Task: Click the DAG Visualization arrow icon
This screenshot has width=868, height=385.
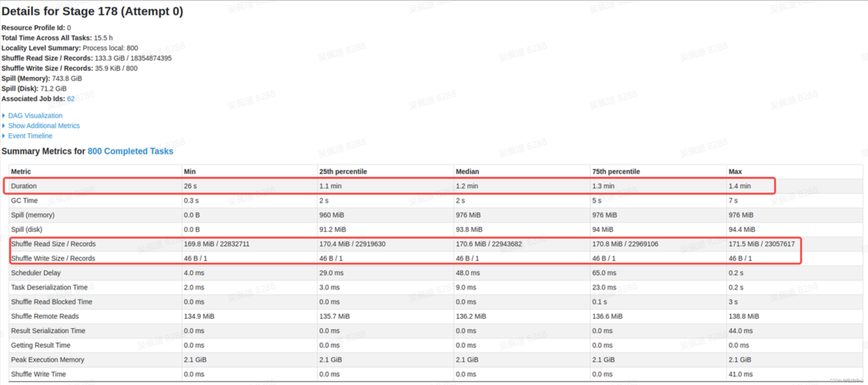Action: (x=4, y=116)
